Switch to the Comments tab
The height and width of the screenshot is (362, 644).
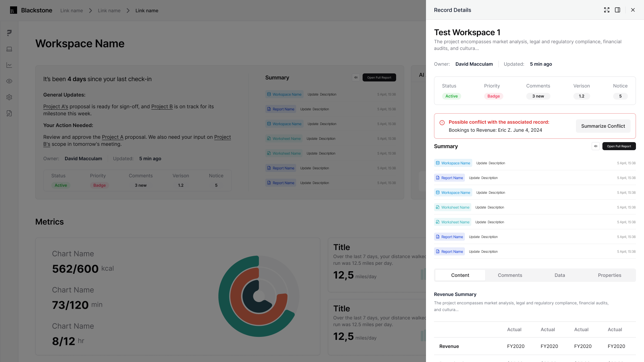point(510,275)
